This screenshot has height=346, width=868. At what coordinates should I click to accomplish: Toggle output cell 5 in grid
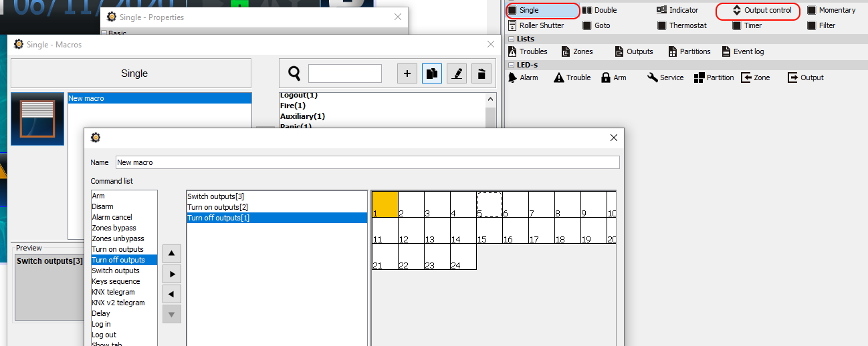[x=490, y=204]
